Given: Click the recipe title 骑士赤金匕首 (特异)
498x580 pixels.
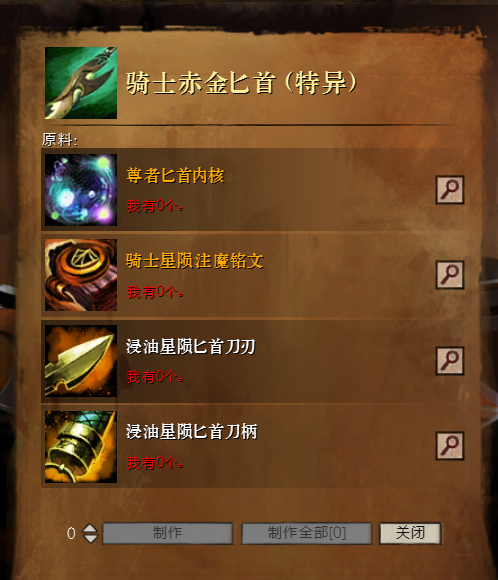Looking at the screenshot, I should pos(241,83).
